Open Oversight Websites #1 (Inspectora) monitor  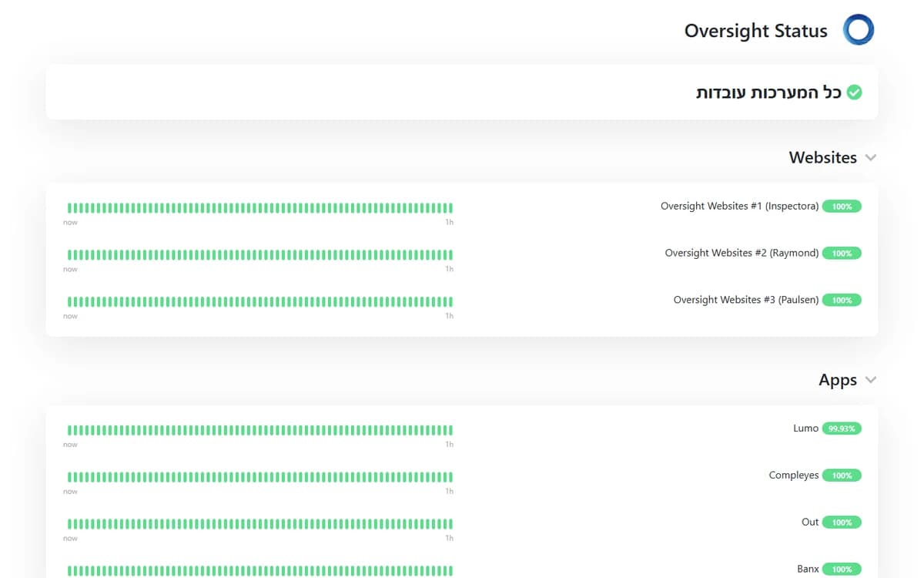coord(739,207)
